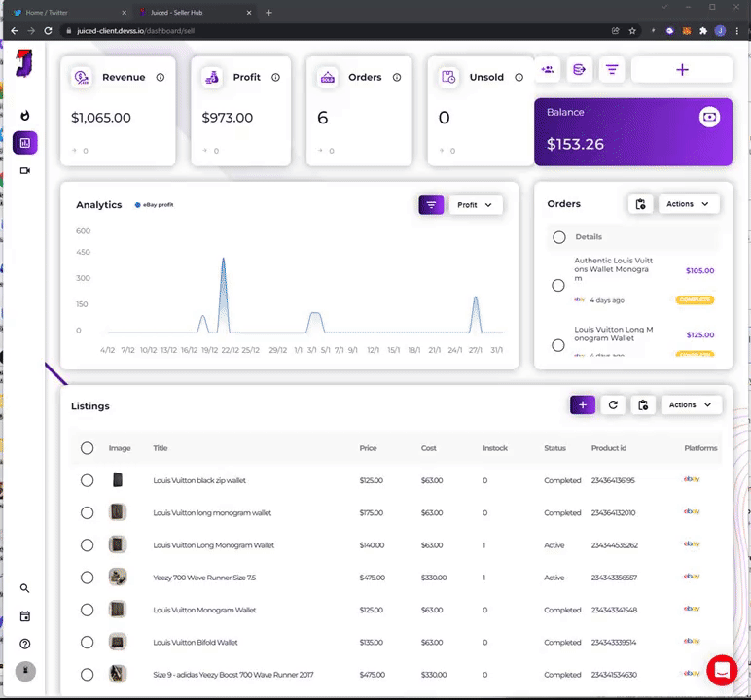Image resolution: width=751 pixels, height=700 pixels.
Task: Open the video camera sidebar icon
Action: [25, 170]
